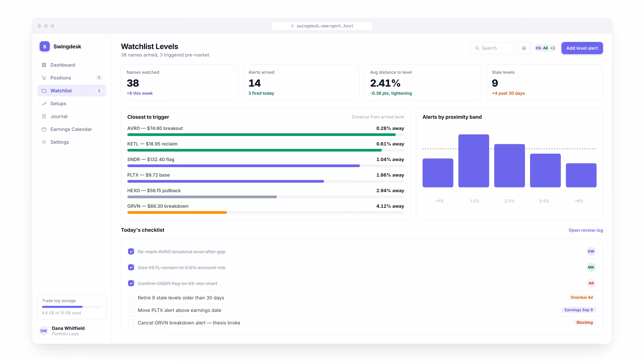Click Dana Whitfield's DW profile avatar
Image resolution: width=644 pixels, height=362 pixels.
44,331
